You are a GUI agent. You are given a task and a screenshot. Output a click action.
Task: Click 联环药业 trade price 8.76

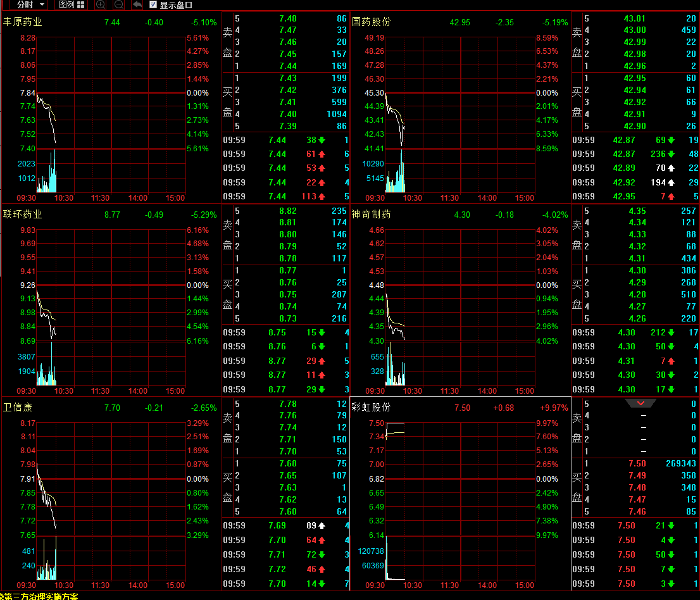pyautogui.click(x=277, y=346)
